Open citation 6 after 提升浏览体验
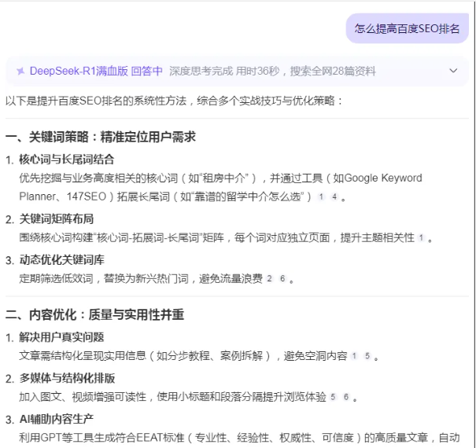476x448 pixels. [345, 398]
